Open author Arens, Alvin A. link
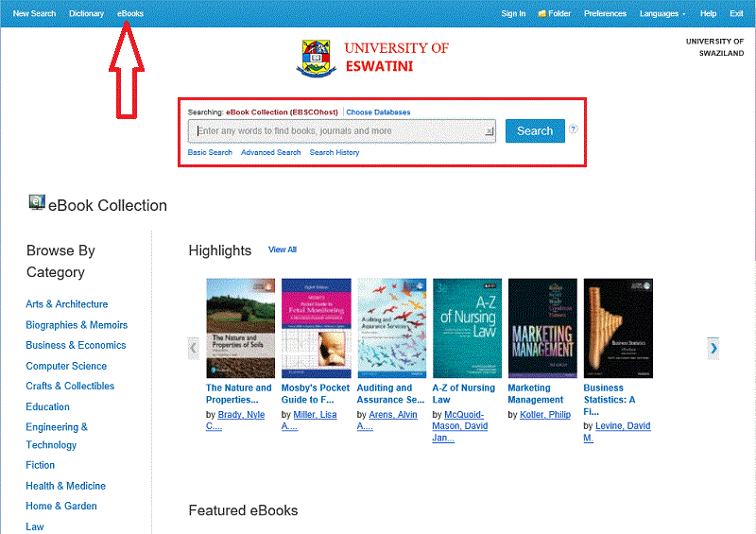The width and height of the screenshot is (756, 534). 387,421
